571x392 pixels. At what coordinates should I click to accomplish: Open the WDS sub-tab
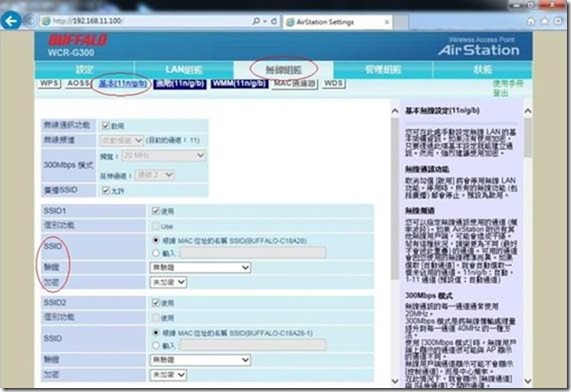(333, 83)
